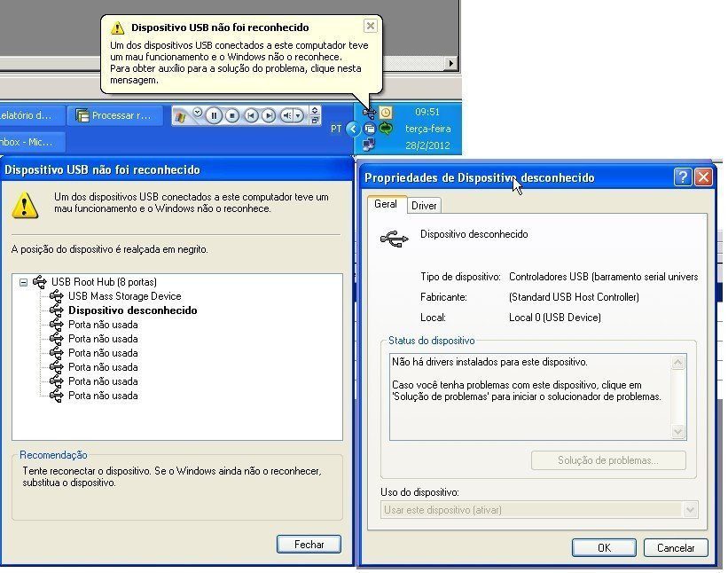Collapse the USB Root Hub (8 portas) node
Screen dimensions: 728x573
pos(23,282)
